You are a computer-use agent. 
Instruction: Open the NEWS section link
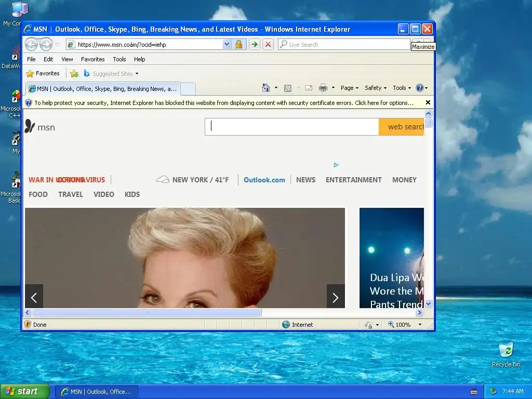click(305, 180)
